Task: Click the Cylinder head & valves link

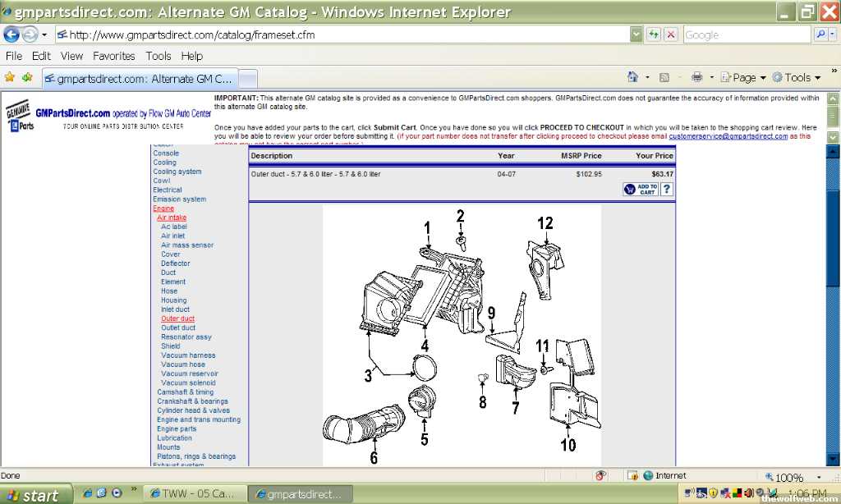Action: coord(194,410)
